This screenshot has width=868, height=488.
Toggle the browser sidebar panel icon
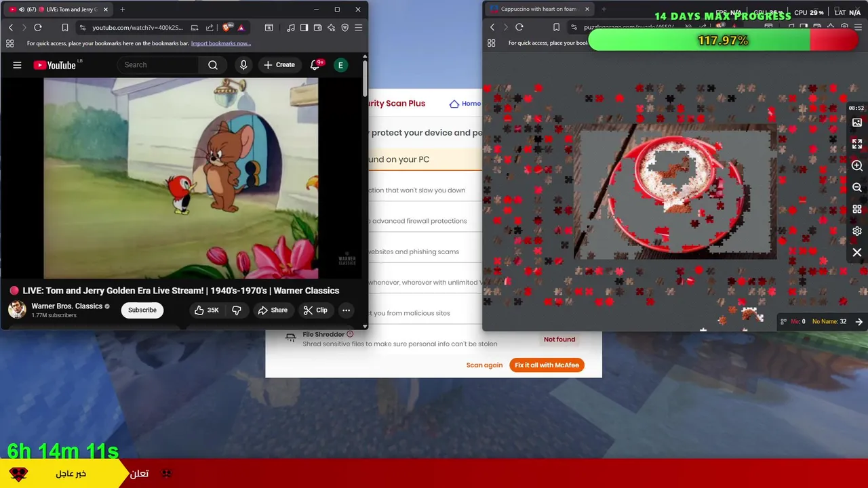304,28
